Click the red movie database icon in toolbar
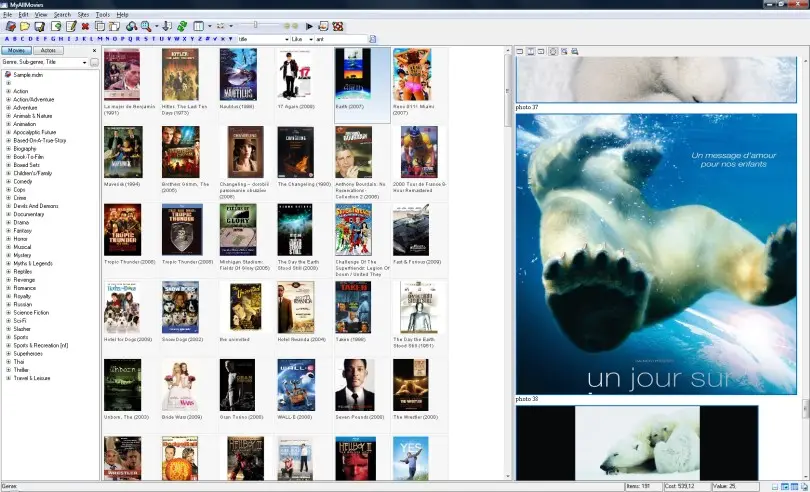This screenshot has height=492, width=810. [10, 26]
